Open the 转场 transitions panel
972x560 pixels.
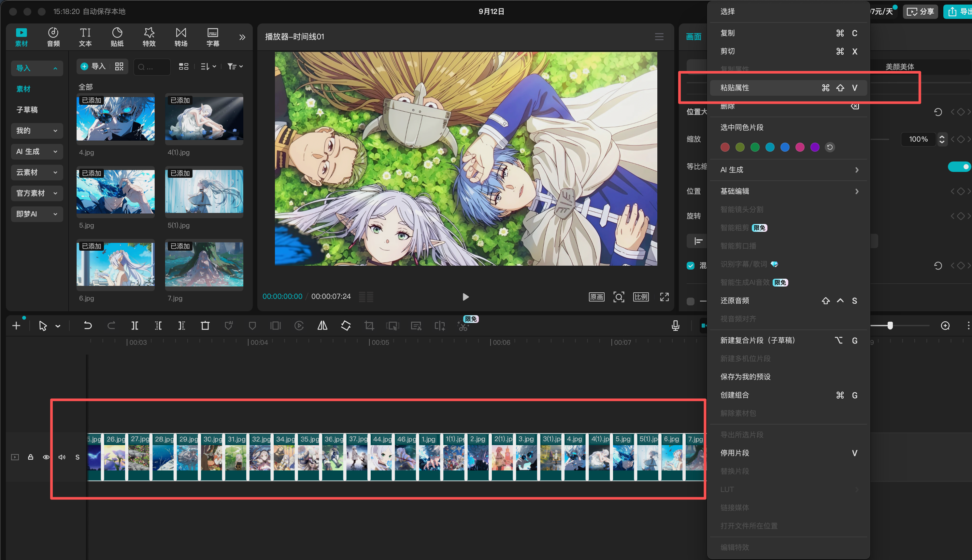[181, 37]
